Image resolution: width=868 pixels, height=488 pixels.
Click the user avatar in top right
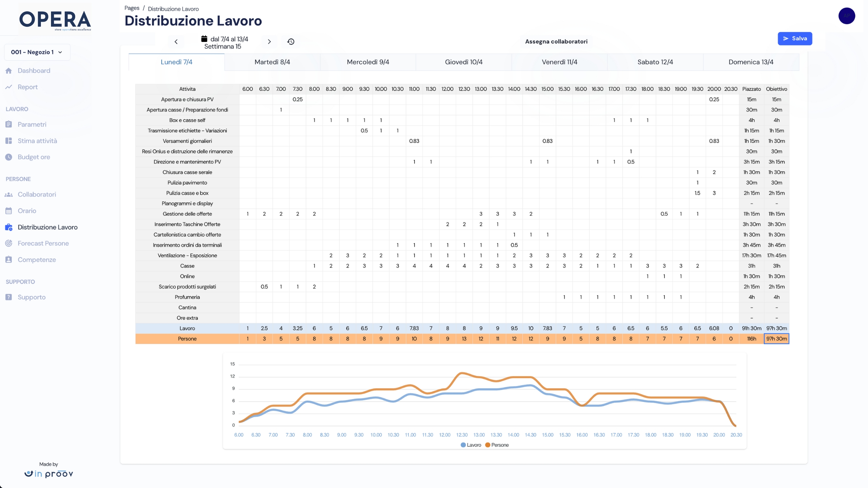[x=847, y=16]
